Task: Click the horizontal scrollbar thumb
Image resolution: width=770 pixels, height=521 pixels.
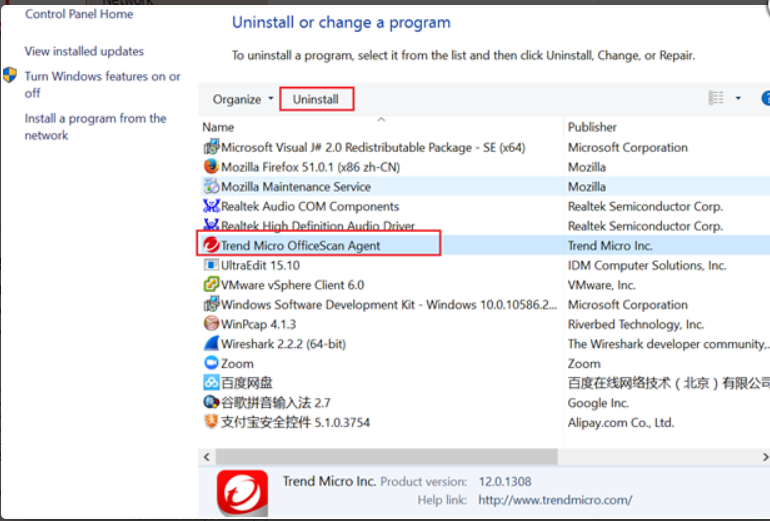Action: (x=386, y=457)
